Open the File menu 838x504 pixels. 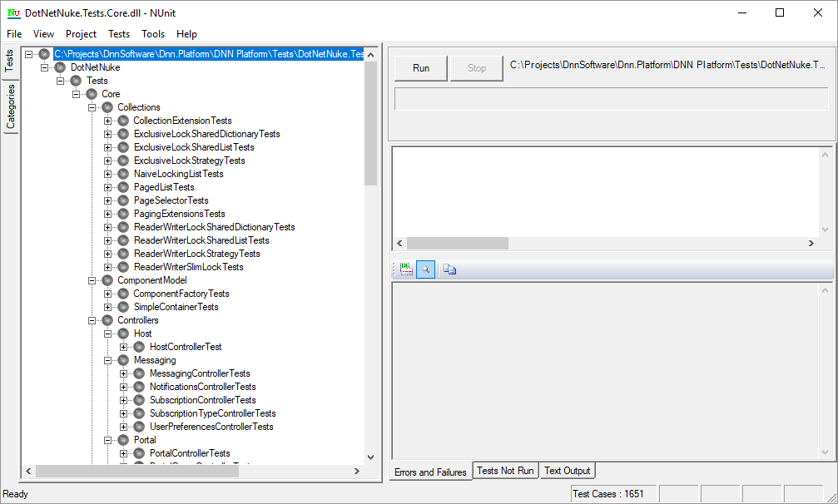point(14,34)
